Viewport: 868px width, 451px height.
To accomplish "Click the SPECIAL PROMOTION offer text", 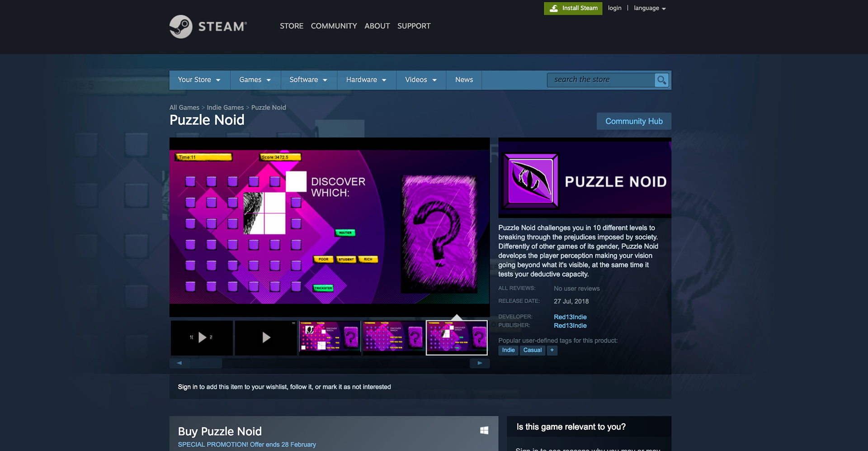I will (x=247, y=445).
